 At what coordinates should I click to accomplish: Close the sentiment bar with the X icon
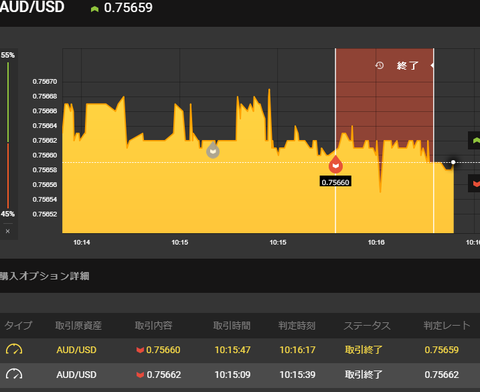[x=8, y=231]
